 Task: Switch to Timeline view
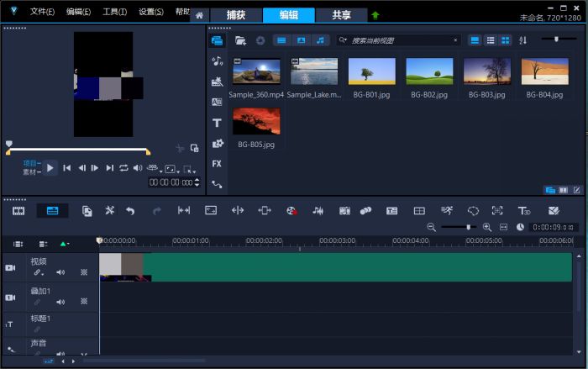click(x=52, y=211)
